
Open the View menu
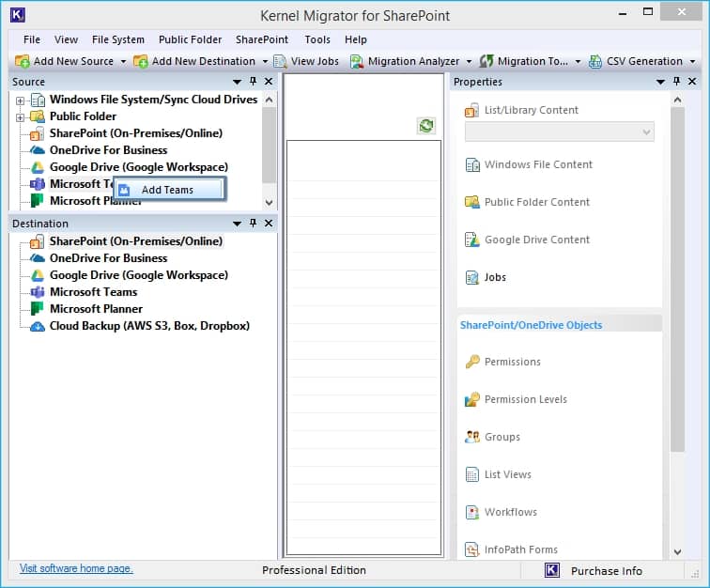66,39
